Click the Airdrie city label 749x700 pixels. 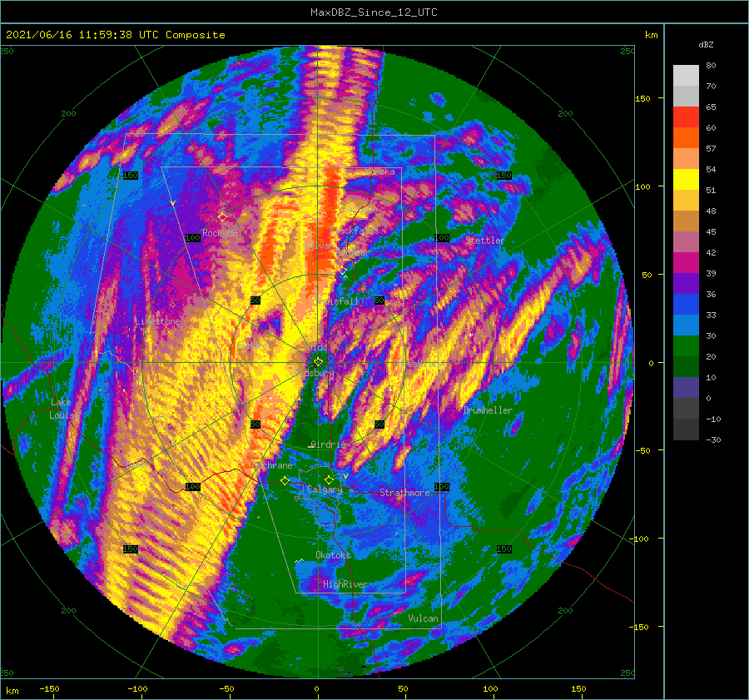tap(328, 444)
